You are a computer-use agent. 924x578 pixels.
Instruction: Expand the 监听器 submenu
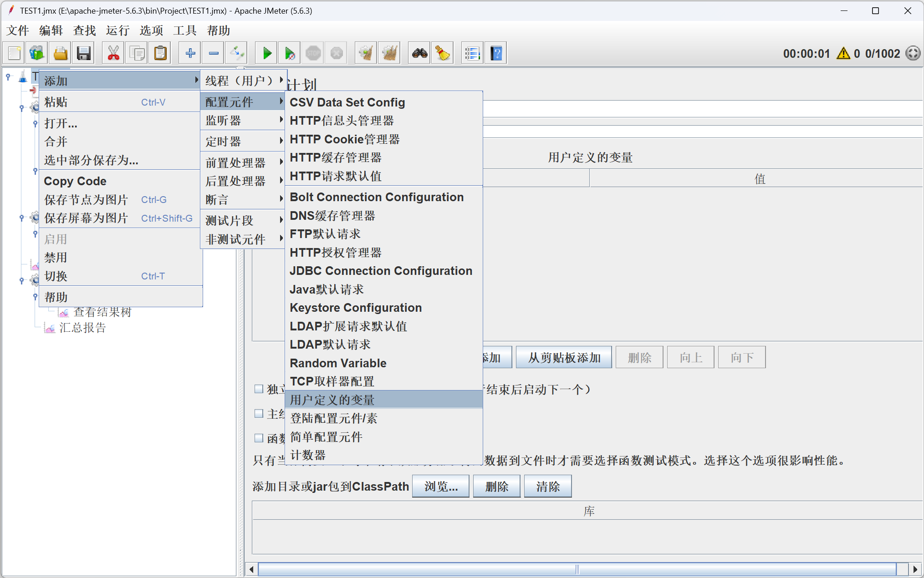[x=243, y=120]
